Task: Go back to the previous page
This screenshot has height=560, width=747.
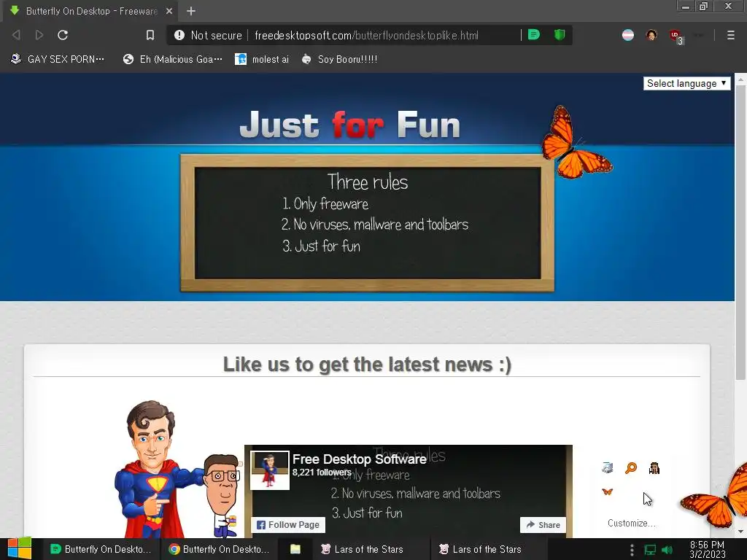Action: [x=16, y=35]
